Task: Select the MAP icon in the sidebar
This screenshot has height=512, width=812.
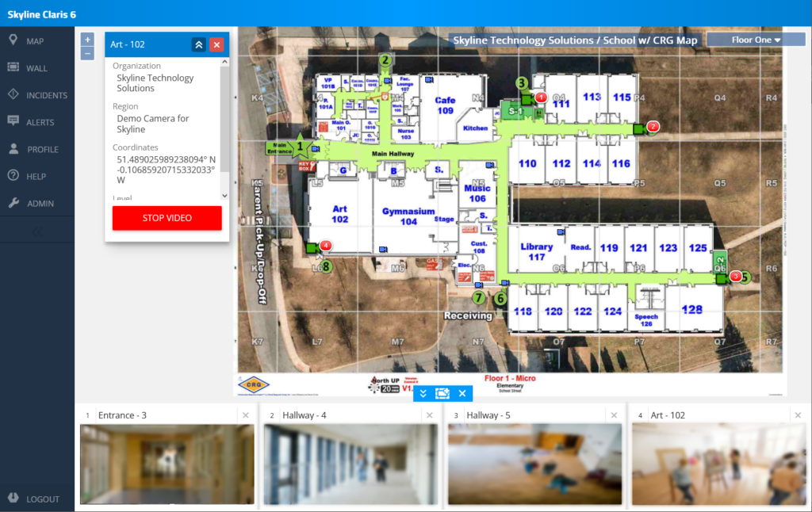Action: coord(13,40)
